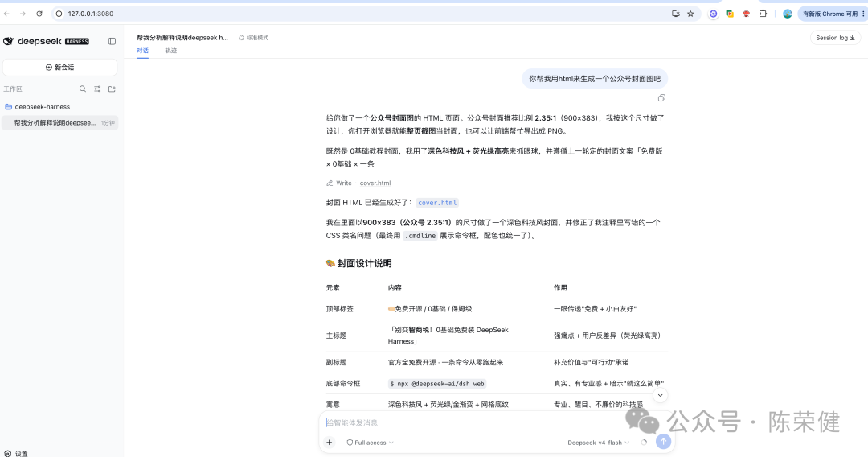The width and height of the screenshot is (868, 457).
Task: Attach a file with the plus button
Action: coord(329,442)
